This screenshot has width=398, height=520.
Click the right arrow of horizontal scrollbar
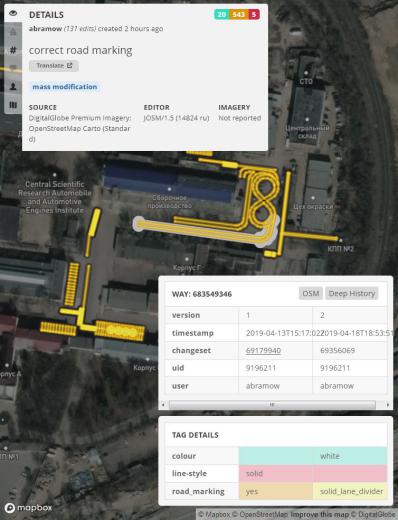pyautogui.click(x=388, y=405)
